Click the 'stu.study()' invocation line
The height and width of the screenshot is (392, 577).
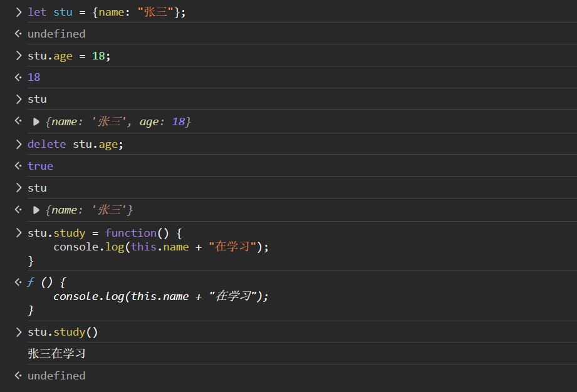tap(63, 332)
